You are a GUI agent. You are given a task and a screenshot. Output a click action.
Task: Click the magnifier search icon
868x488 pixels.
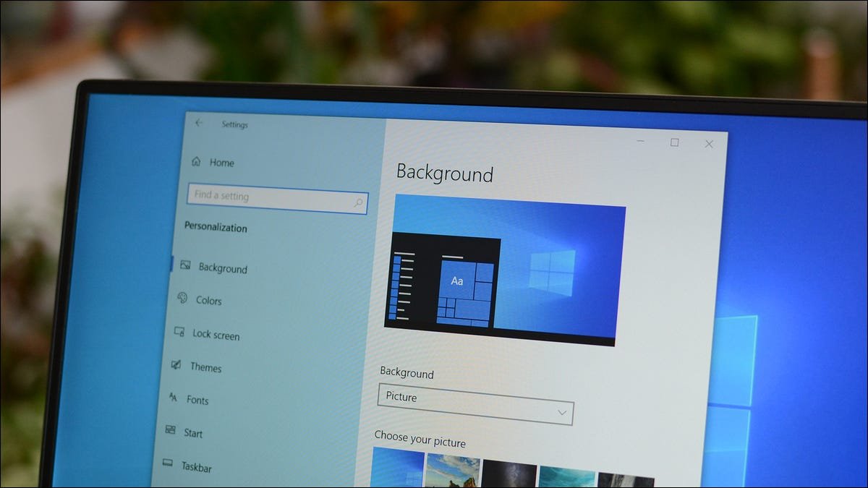[x=358, y=203]
